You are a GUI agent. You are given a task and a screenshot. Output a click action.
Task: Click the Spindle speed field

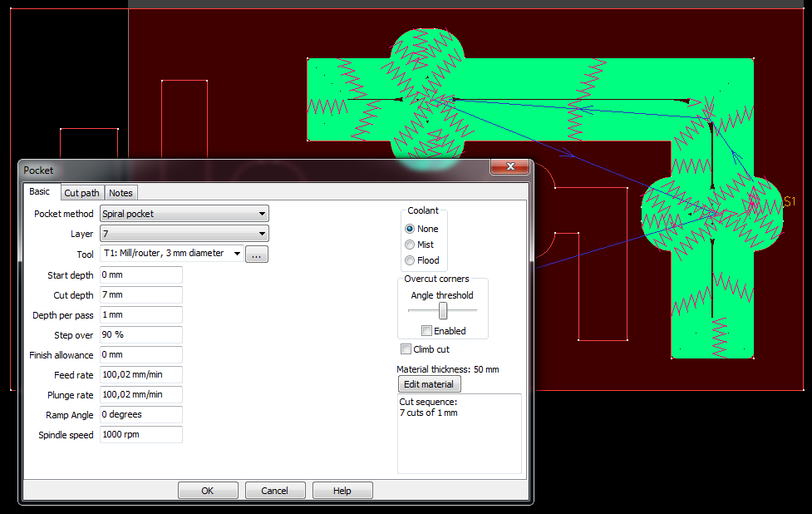click(x=140, y=435)
